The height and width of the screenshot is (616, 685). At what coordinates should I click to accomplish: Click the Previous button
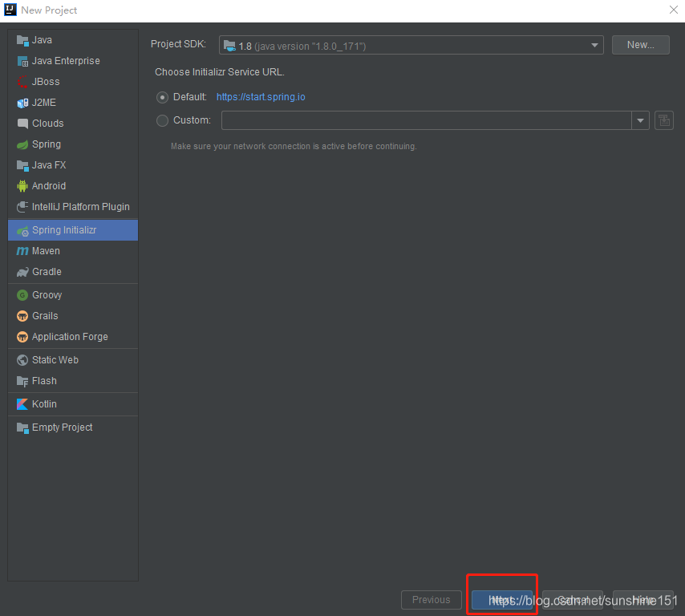[x=432, y=599]
